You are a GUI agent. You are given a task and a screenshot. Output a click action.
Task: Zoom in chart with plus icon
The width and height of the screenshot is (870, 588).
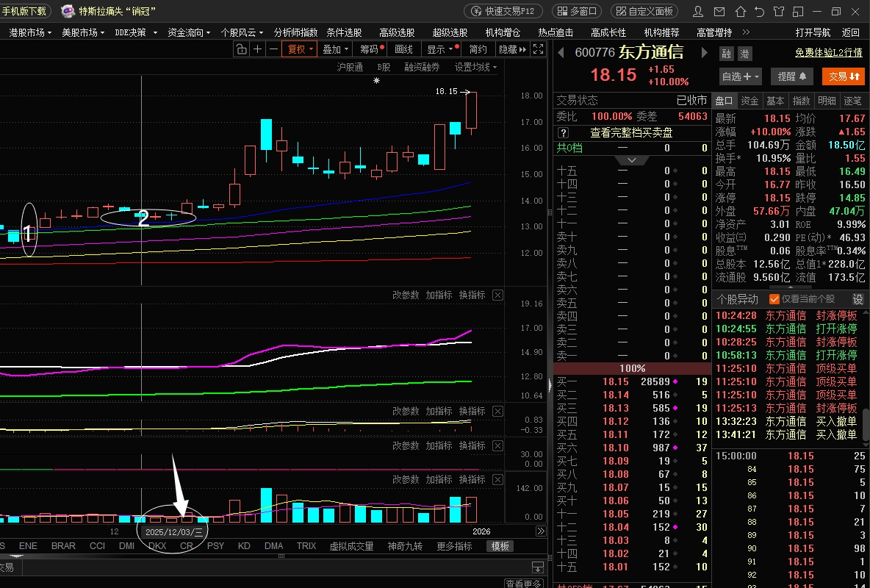[257, 49]
